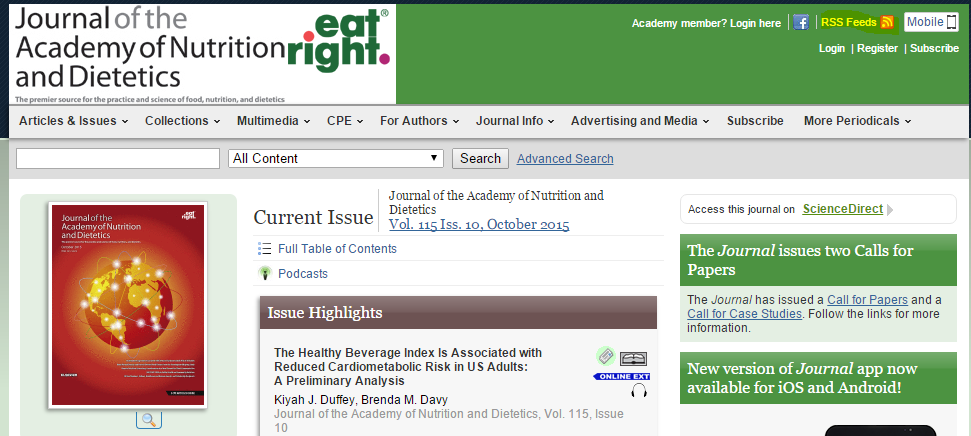
Task: Click the Search button
Action: (480, 159)
